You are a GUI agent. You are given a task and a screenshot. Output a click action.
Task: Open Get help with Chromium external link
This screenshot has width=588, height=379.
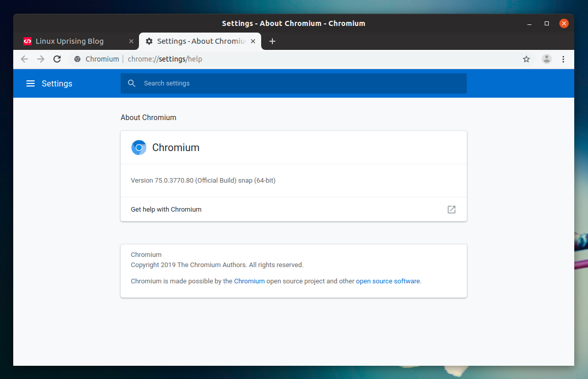point(451,209)
